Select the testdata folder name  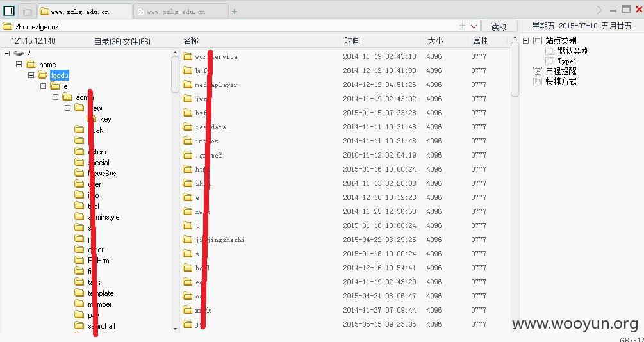(211, 127)
